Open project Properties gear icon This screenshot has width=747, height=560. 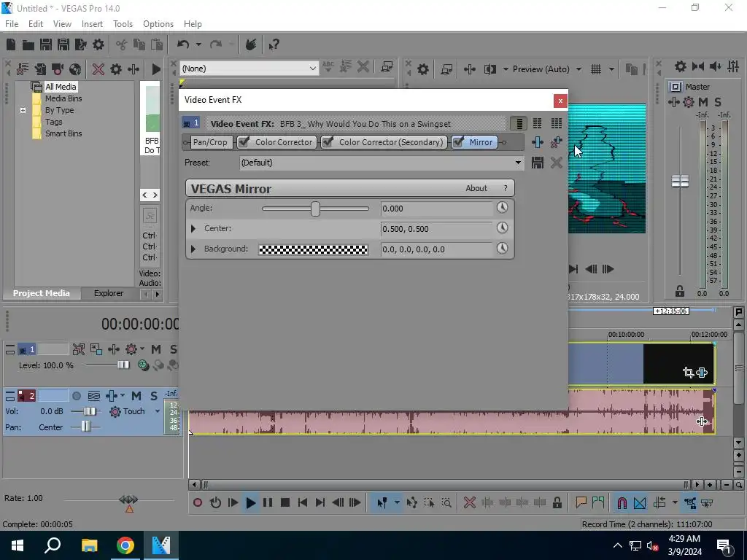(x=98, y=44)
